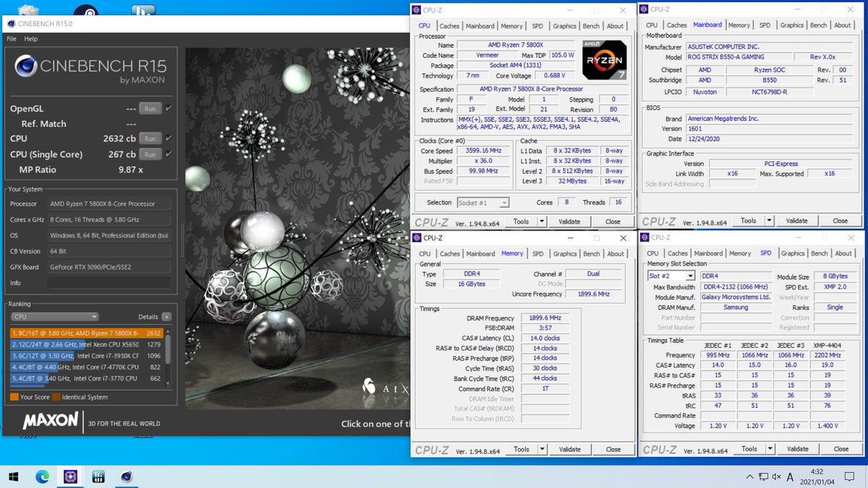Click the muted volume tray icon
Screen dimensions: 868x488
click(x=777, y=476)
